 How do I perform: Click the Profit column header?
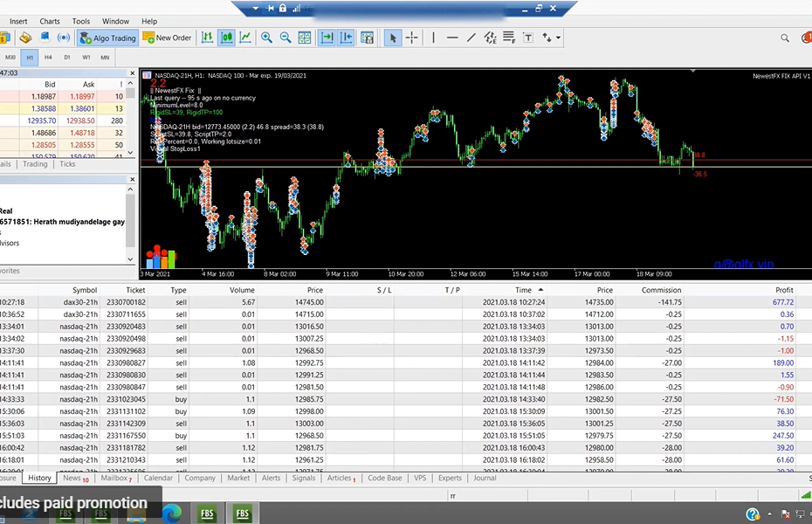coord(783,290)
